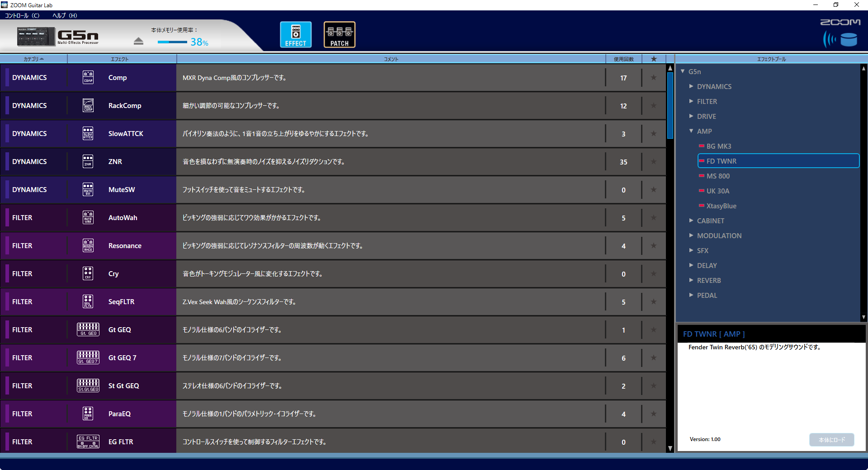Favorite the Comp effect with its star
Viewport: 868px width, 470px height.
(x=654, y=77)
